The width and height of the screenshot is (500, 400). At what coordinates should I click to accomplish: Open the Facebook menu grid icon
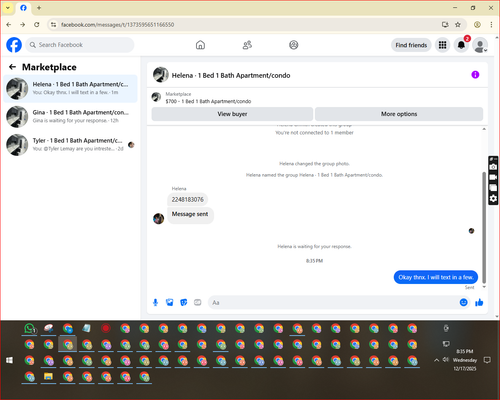click(x=442, y=45)
